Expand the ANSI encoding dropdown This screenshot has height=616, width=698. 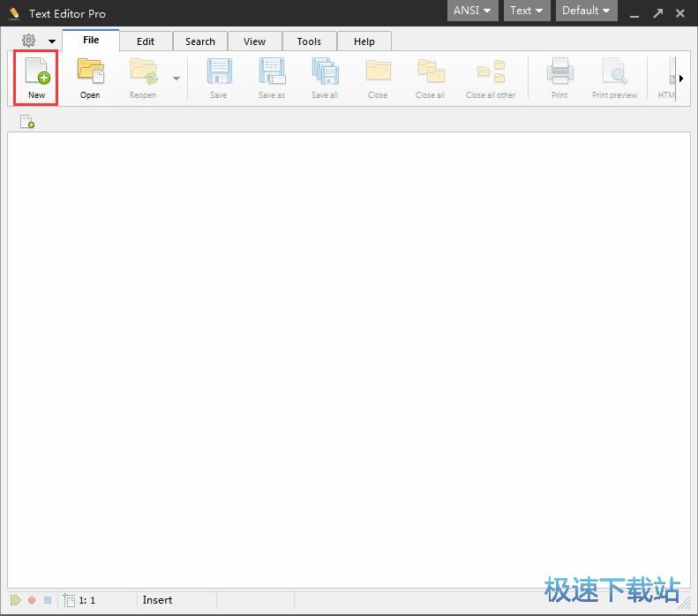pyautogui.click(x=472, y=11)
